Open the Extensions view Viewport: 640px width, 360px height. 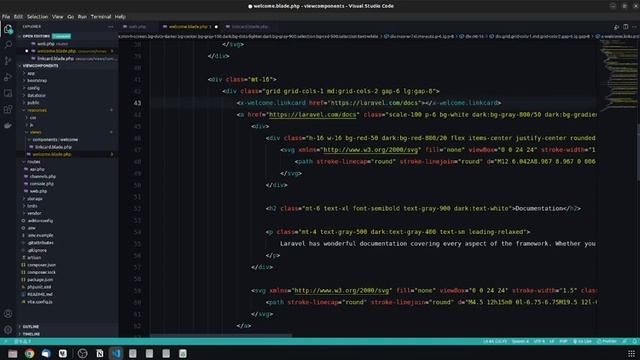click(x=8, y=109)
